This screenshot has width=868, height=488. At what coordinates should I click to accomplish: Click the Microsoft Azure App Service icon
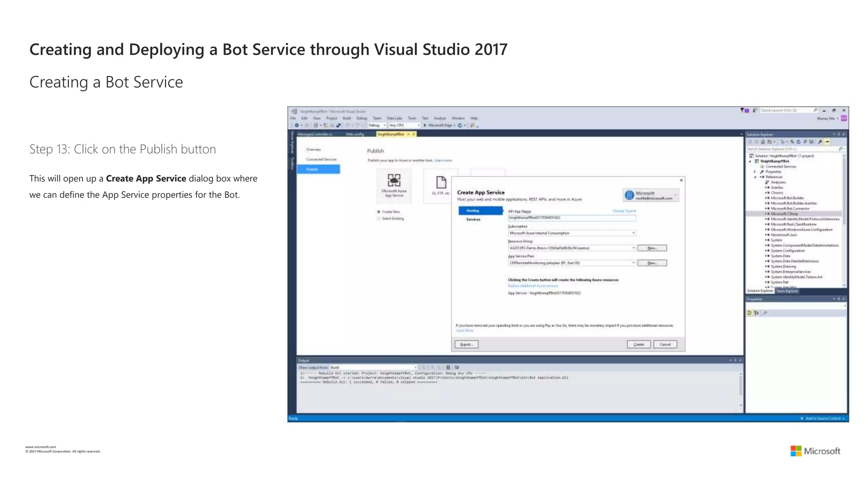(x=394, y=181)
